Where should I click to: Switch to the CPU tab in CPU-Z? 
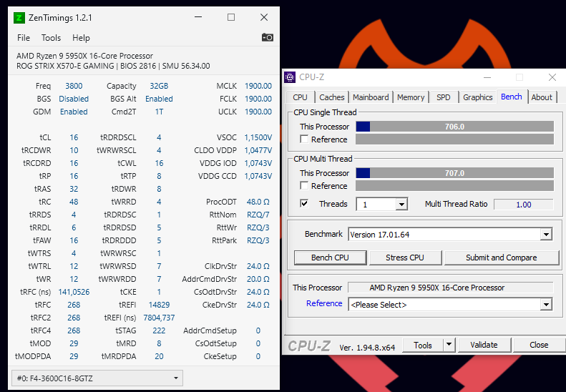[x=300, y=97]
